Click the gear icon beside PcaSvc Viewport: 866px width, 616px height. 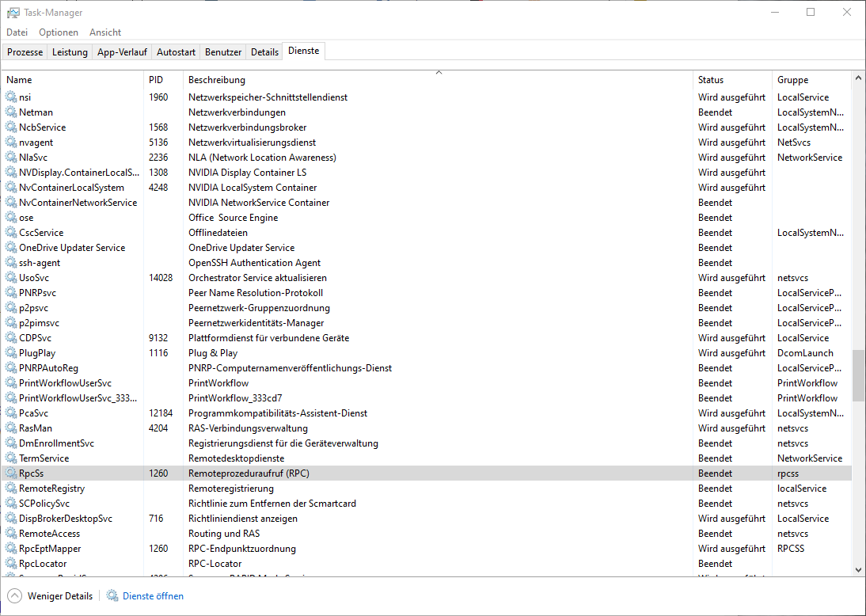pyautogui.click(x=11, y=413)
